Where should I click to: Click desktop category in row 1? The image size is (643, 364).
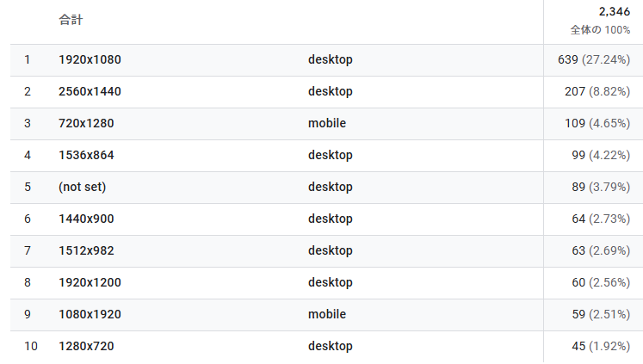[331, 60]
